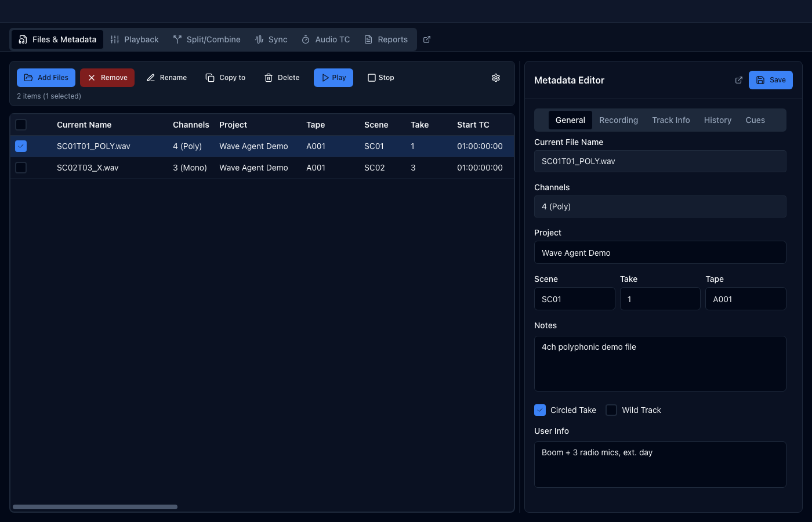Viewport: 812px width, 522px height.
Task: Open the Track Info metadata tab
Action: (x=671, y=120)
